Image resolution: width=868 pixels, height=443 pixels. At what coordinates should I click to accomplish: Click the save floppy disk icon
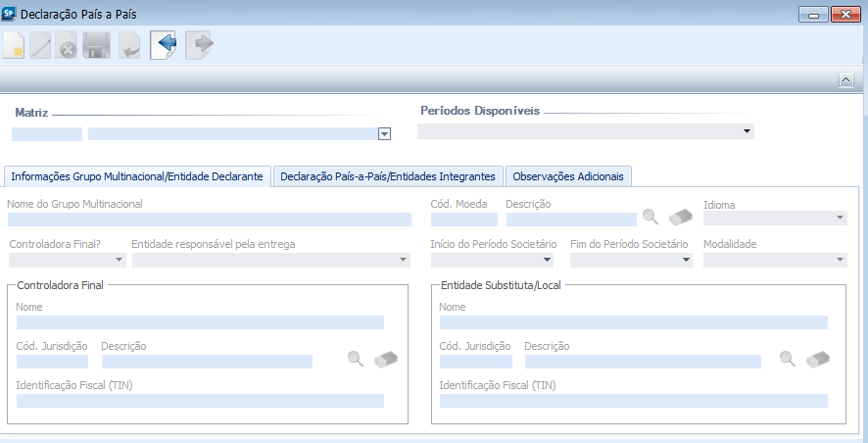(x=96, y=45)
